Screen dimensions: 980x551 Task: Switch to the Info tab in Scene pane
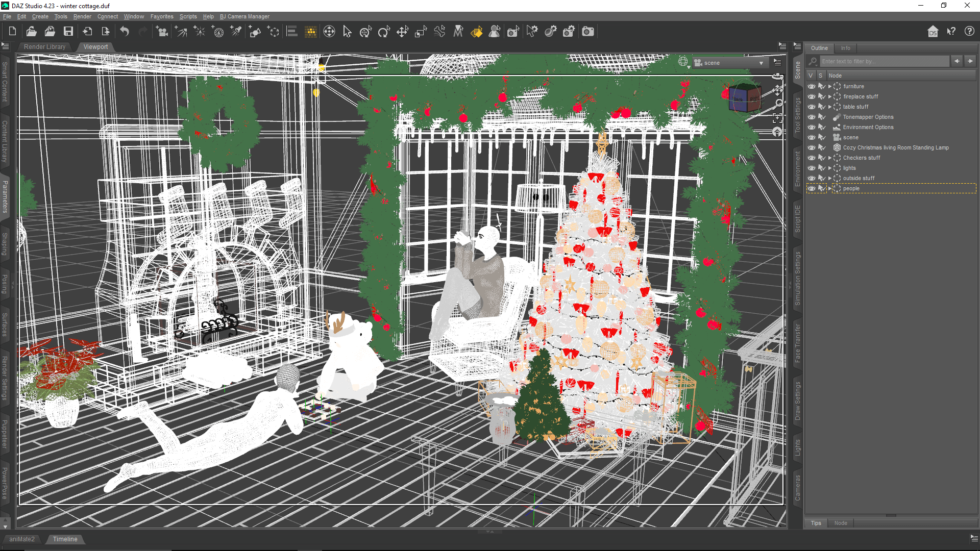tap(846, 48)
